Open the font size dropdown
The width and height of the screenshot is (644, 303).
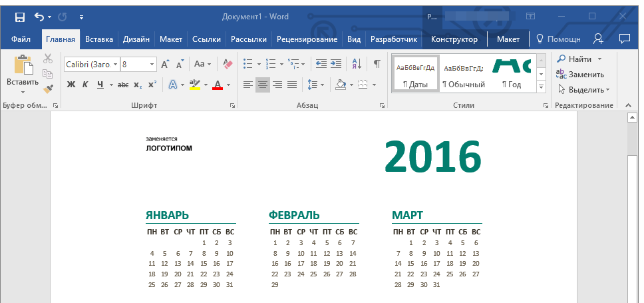152,64
